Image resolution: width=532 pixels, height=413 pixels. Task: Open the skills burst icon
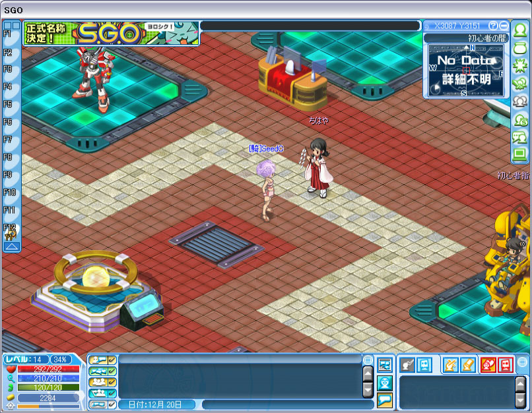pyautogui.click(x=519, y=66)
